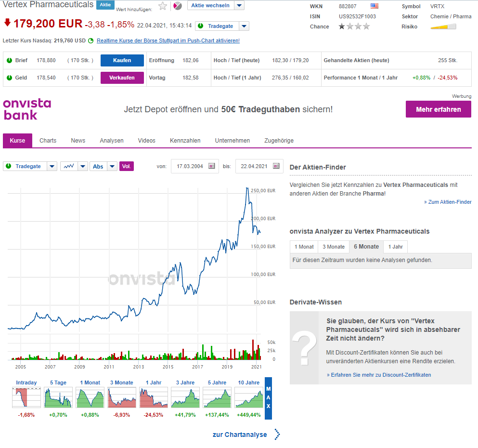
Task: Open the Abs scale dropdown
Action: coord(112,166)
